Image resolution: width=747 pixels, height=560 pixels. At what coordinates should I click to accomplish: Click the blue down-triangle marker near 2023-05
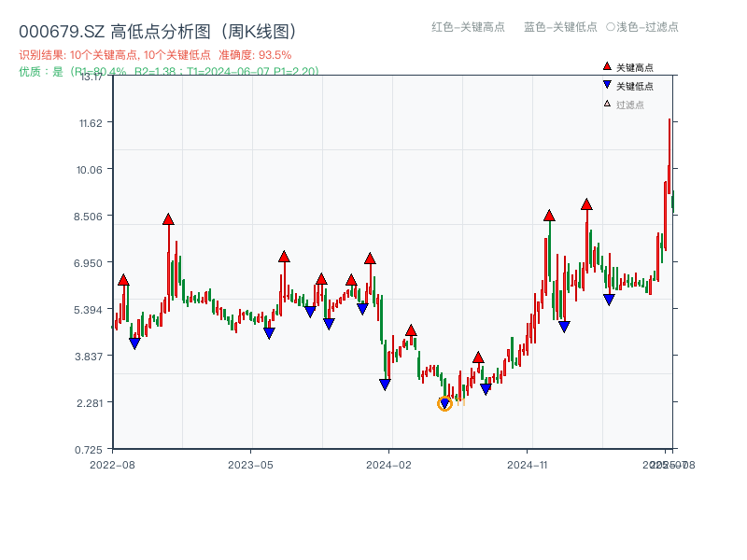tap(270, 332)
